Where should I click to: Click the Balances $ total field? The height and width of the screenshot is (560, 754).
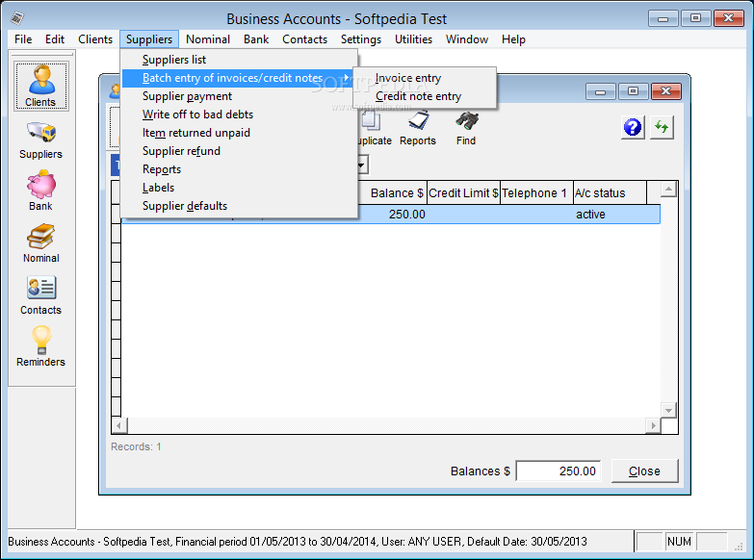(559, 471)
